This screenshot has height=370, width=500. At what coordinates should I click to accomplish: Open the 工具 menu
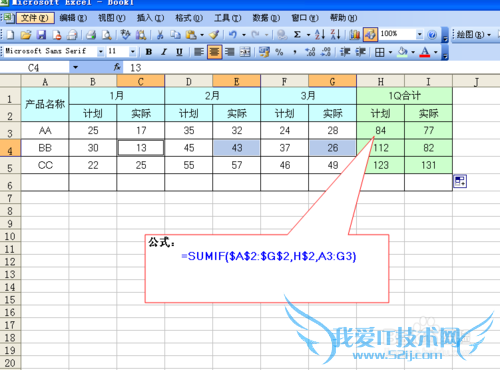[x=228, y=18]
